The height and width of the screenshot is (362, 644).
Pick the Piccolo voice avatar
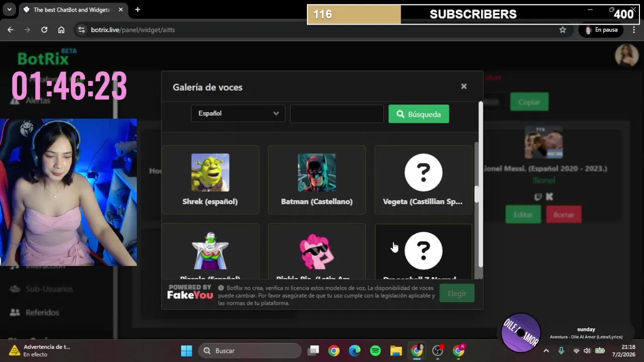[210, 250]
